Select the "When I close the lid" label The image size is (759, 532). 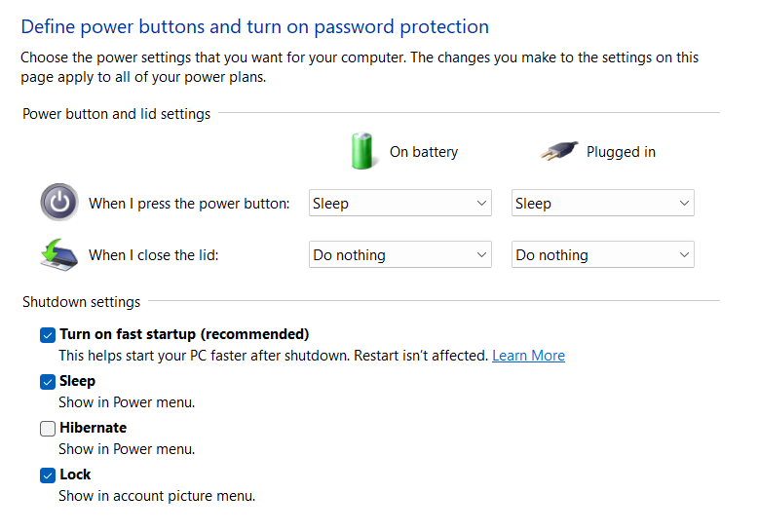pyautogui.click(x=154, y=255)
